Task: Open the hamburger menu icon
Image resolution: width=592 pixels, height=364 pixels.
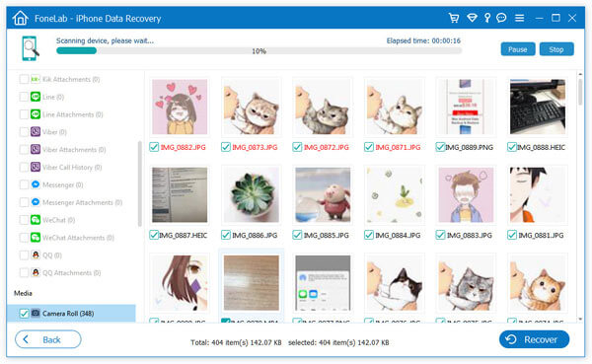Action: pos(520,18)
